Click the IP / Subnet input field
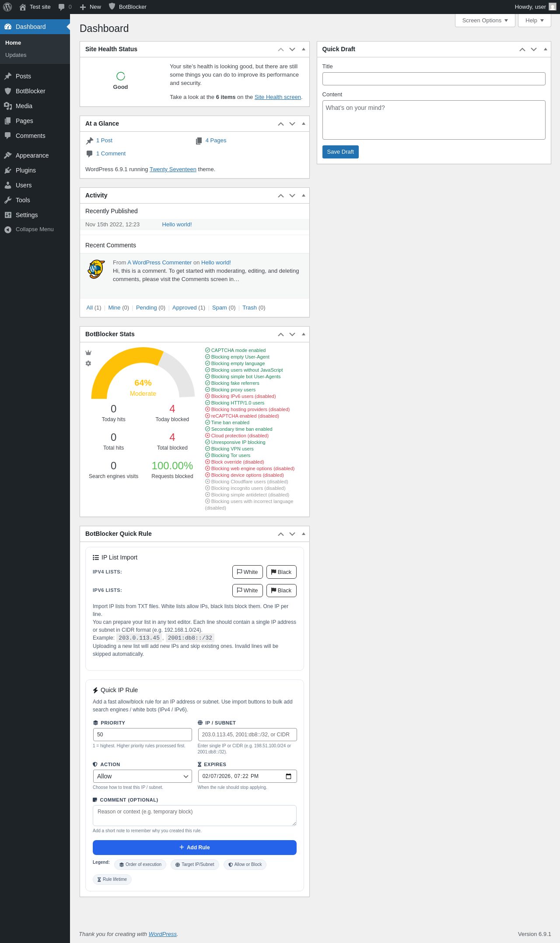 pyautogui.click(x=248, y=735)
